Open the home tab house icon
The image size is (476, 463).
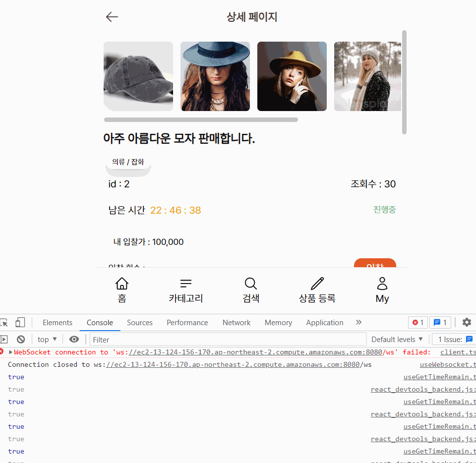coord(122,284)
